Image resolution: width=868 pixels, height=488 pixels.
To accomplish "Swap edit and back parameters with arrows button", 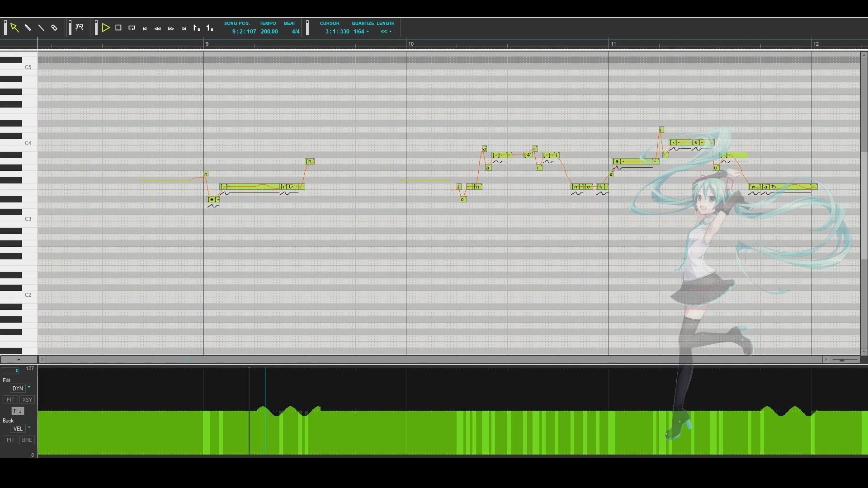I will [x=18, y=411].
